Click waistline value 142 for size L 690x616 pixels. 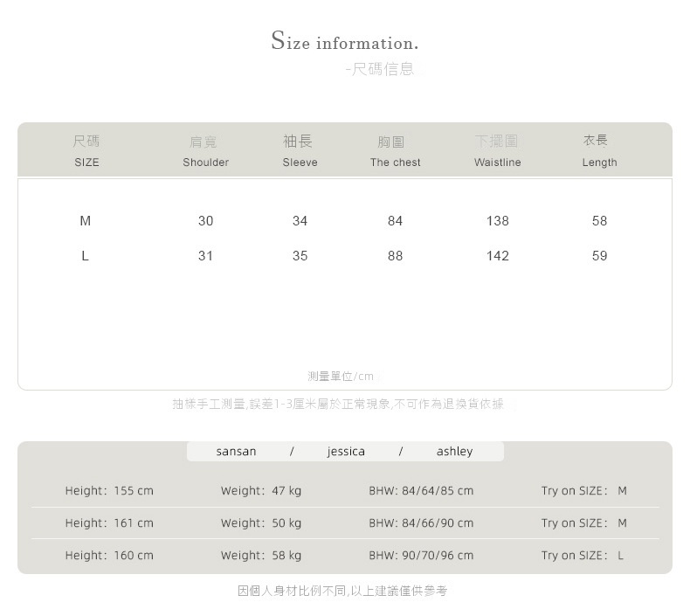(497, 256)
